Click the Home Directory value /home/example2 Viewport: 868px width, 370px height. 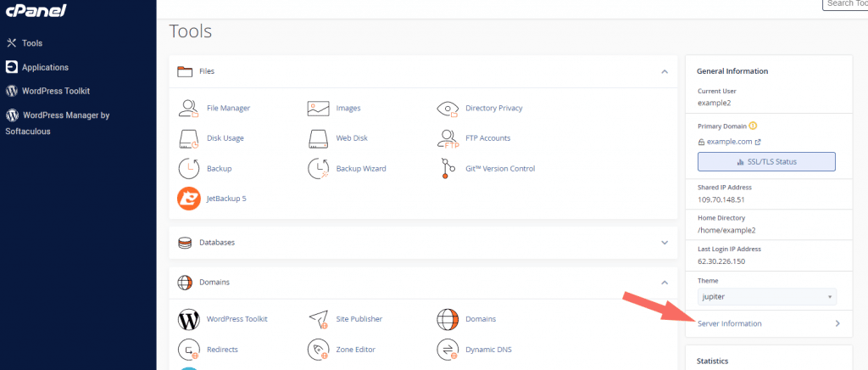pyautogui.click(x=726, y=231)
